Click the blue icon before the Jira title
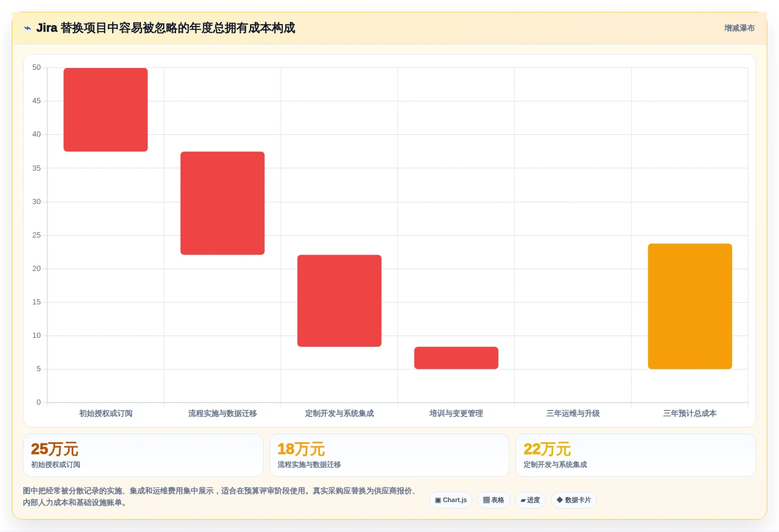Viewport: 779px width, 532px height. 27,28
